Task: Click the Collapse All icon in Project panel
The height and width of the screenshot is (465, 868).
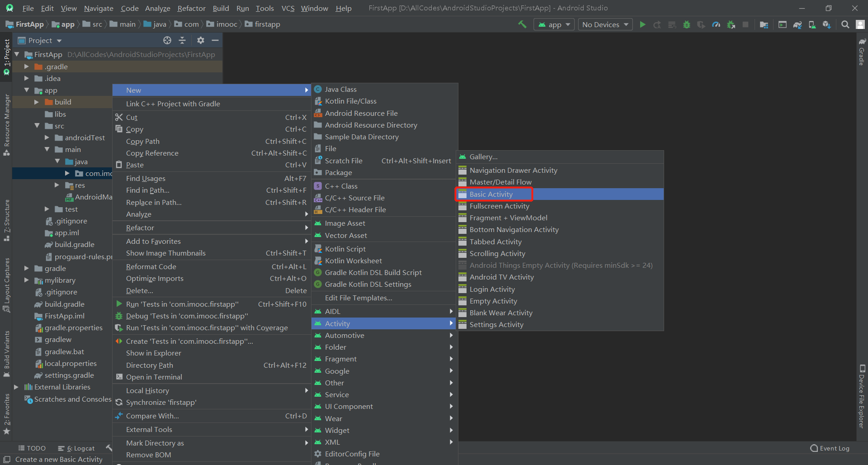Action: [x=182, y=40]
